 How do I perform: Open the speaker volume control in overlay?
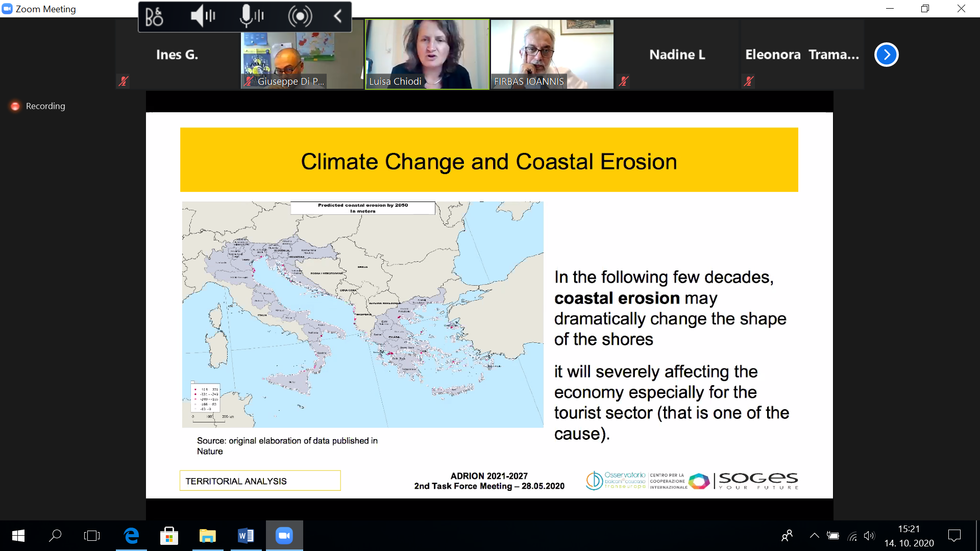[x=203, y=17]
